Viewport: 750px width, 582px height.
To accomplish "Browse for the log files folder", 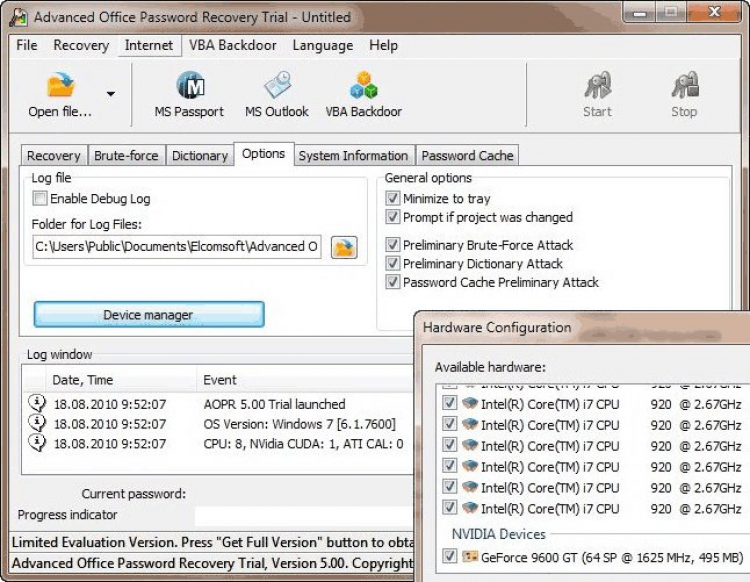I will (344, 247).
